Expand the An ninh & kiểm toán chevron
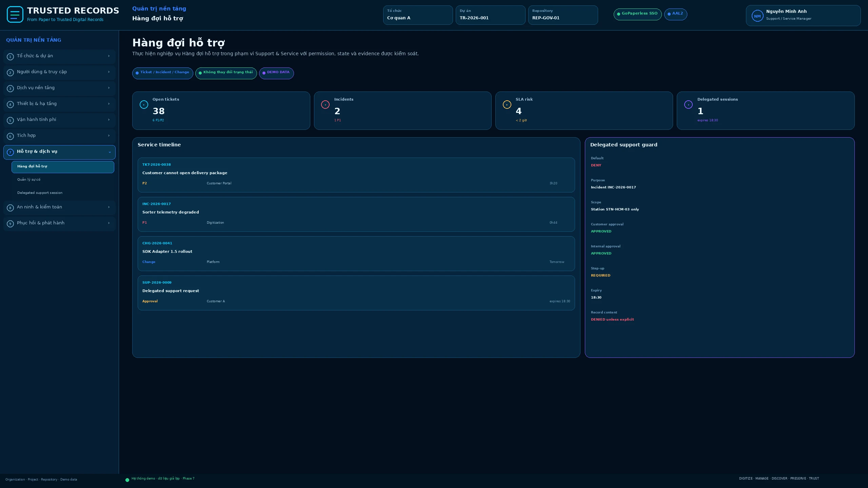This screenshot has height=488, width=868. point(109,207)
